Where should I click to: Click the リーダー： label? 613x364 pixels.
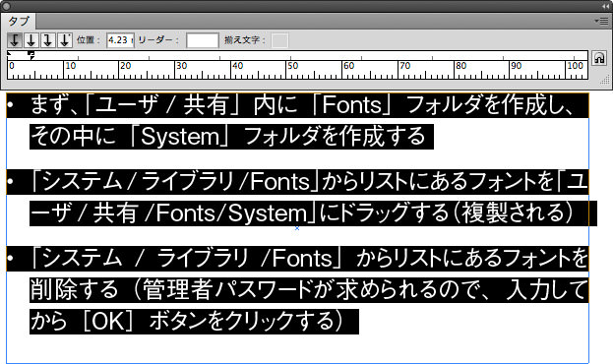(158, 40)
